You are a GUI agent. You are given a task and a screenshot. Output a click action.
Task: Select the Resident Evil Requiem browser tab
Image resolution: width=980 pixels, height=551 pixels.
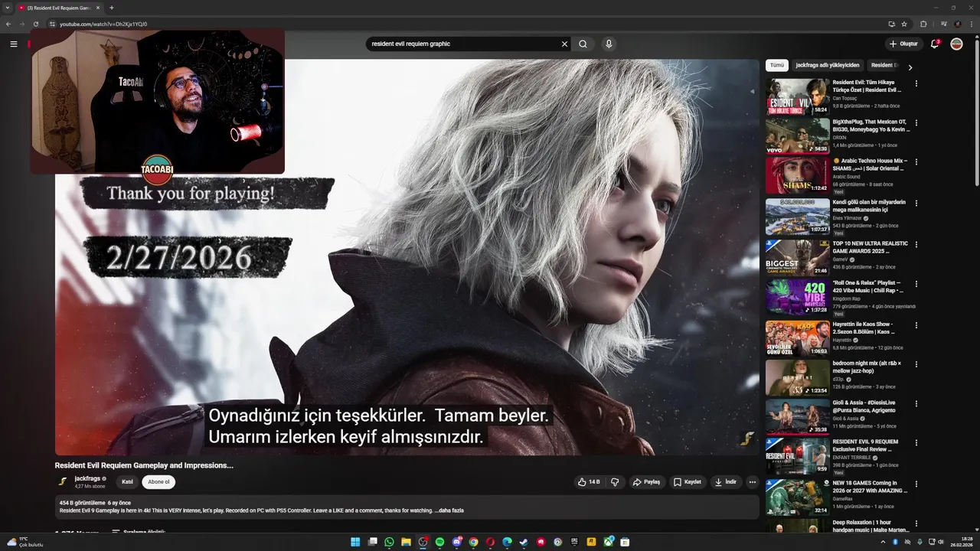click(60, 8)
